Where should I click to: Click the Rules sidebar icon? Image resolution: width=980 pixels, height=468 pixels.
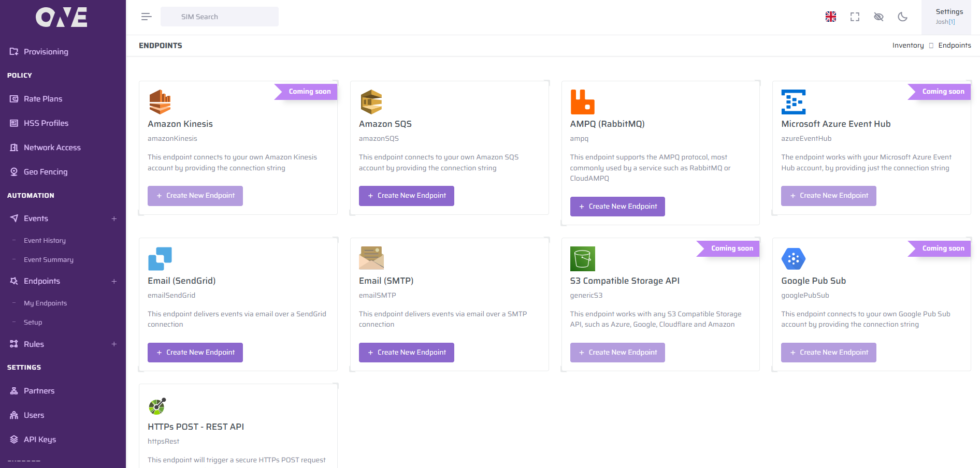(x=14, y=344)
